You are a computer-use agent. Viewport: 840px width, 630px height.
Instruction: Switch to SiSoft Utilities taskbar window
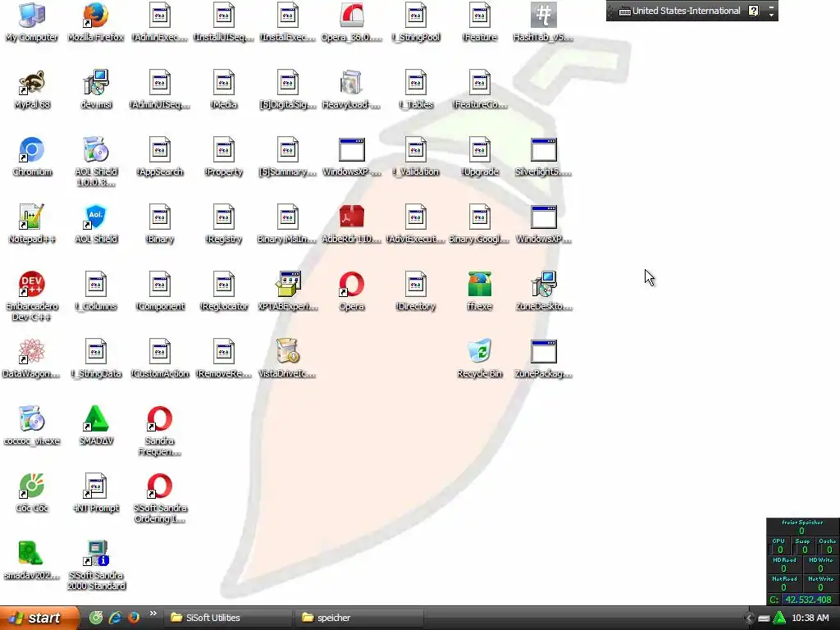230,618
